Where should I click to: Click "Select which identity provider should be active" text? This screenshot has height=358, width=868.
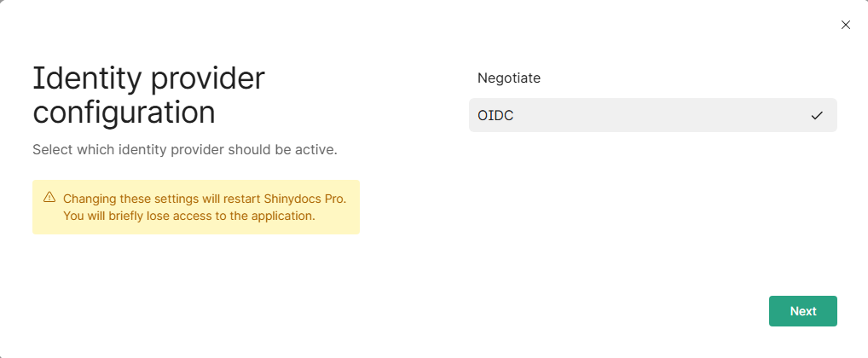[x=185, y=150]
